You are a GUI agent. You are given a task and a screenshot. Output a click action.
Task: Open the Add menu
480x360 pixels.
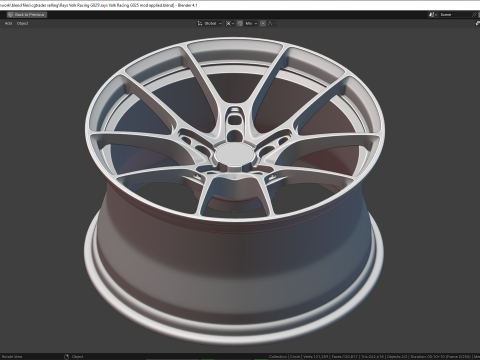[8, 23]
